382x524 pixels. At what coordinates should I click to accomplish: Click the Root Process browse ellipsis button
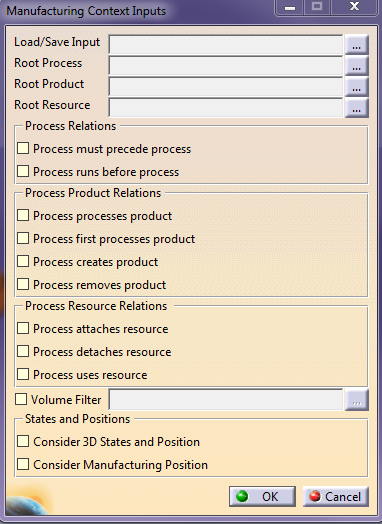click(x=356, y=66)
